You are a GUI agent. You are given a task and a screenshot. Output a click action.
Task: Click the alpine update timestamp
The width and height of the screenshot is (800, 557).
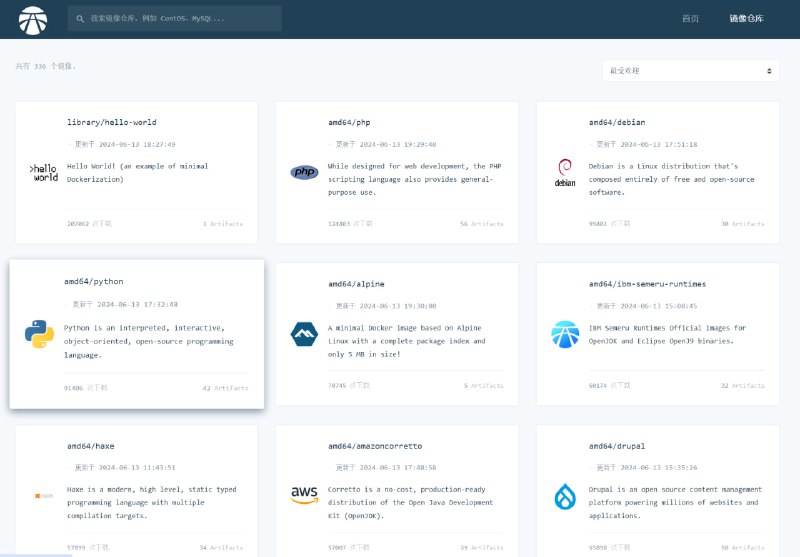(386, 306)
